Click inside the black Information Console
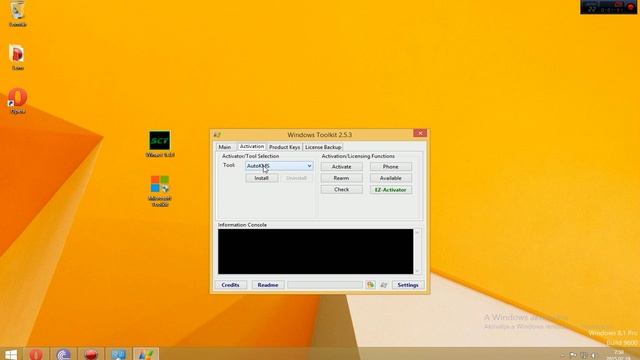Screen dimensions: 640x360 coord(316,251)
